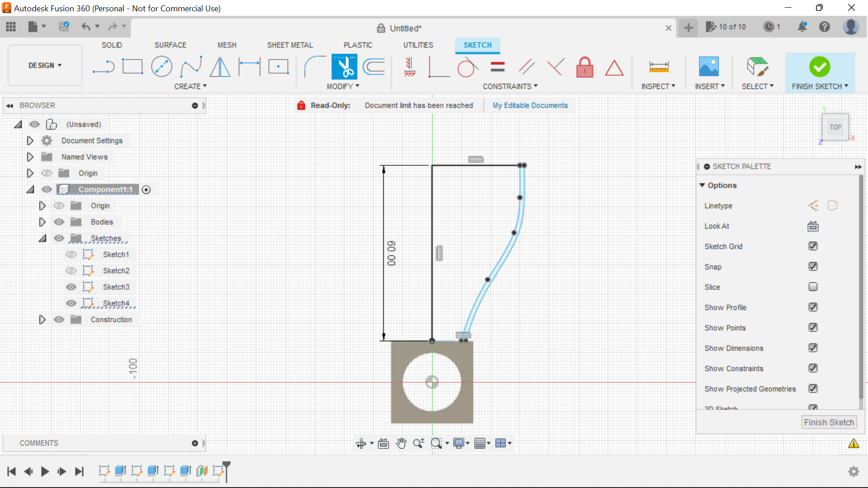This screenshot has width=868, height=488.
Task: Hide Sketch3 using its eye icon
Action: tap(71, 287)
